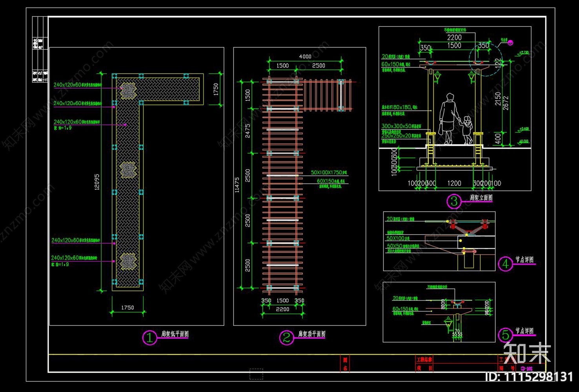The image size is (579, 392).
Task: Select the 节点详图 title beside marker 4
Action: click(524, 260)
